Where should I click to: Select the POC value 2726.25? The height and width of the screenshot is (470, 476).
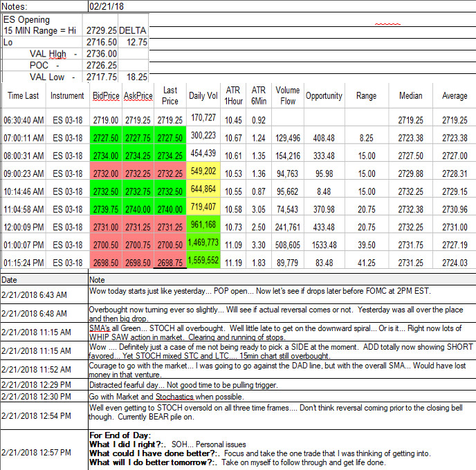pyautogui.click(x=102, y=65)
